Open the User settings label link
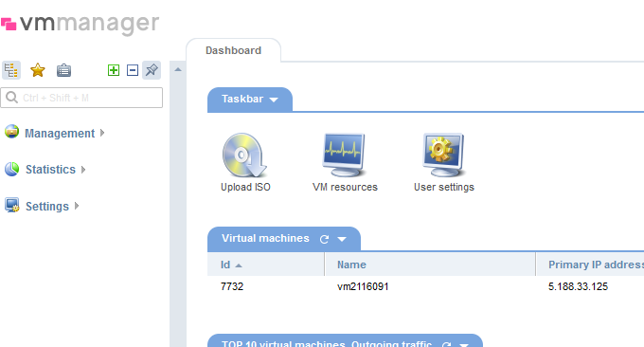Screen dimensions: 644x347 click(444, 187)
